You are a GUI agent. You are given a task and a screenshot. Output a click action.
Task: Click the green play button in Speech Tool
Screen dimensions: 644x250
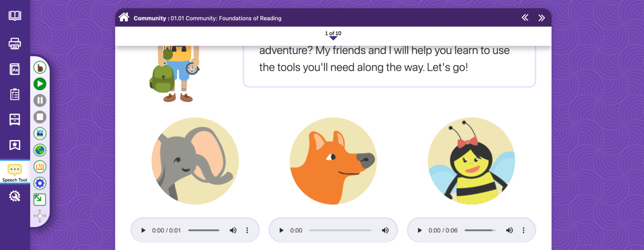coord(40,84)
